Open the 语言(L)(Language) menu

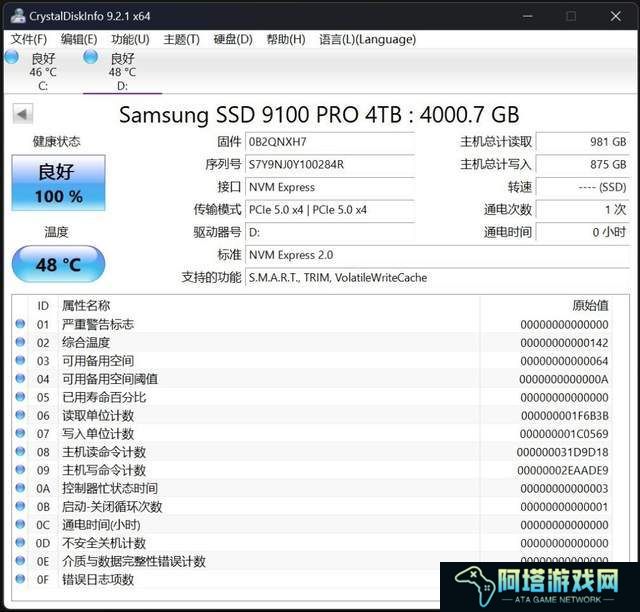(367, 39)
